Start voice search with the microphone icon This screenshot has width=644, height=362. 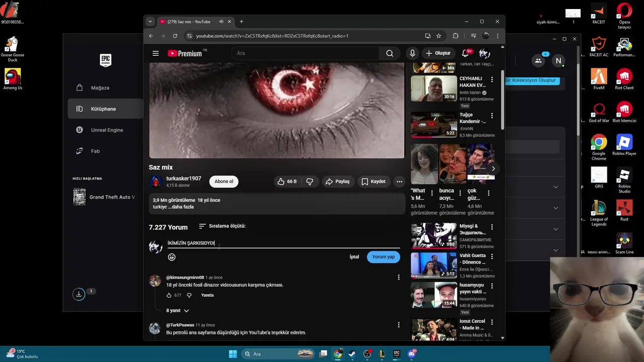pyautogui.click(x=413, y=53)
